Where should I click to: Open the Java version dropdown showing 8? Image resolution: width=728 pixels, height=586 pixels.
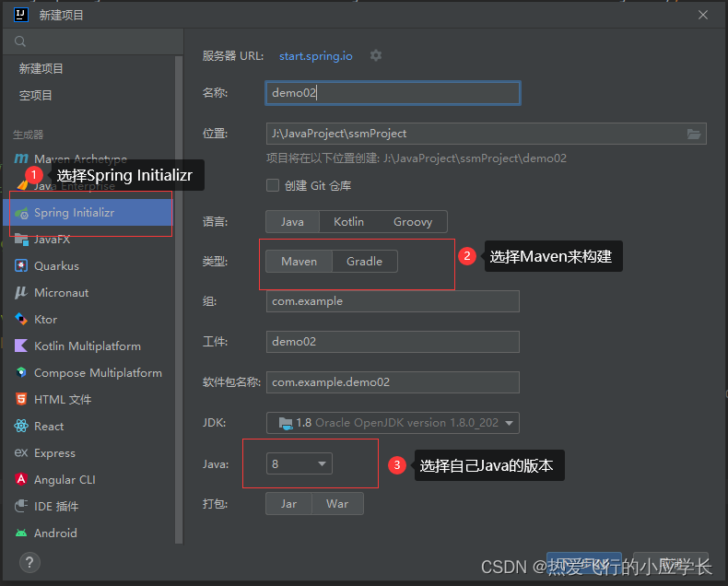299,463
